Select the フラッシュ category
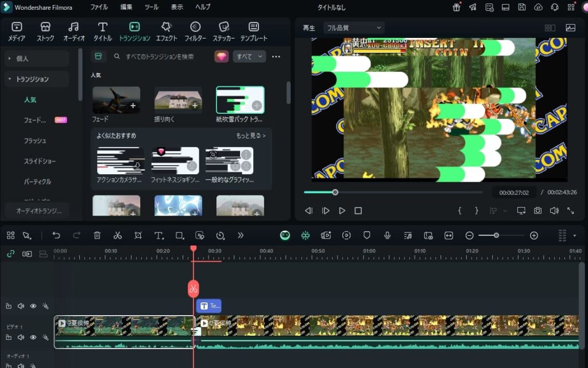 click(x=35, y=141)
